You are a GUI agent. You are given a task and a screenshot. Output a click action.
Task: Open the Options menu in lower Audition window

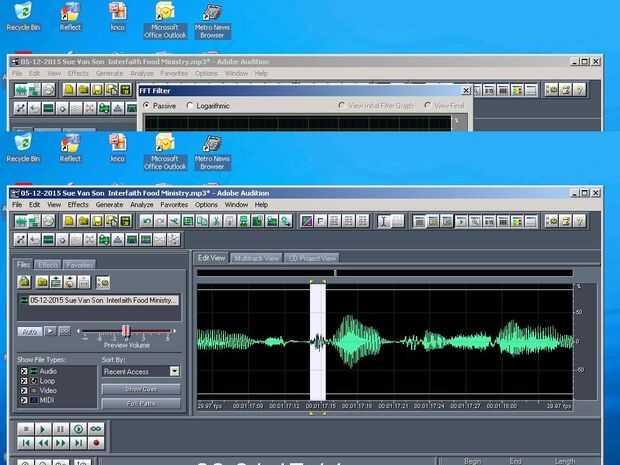[x=206, y=204]
